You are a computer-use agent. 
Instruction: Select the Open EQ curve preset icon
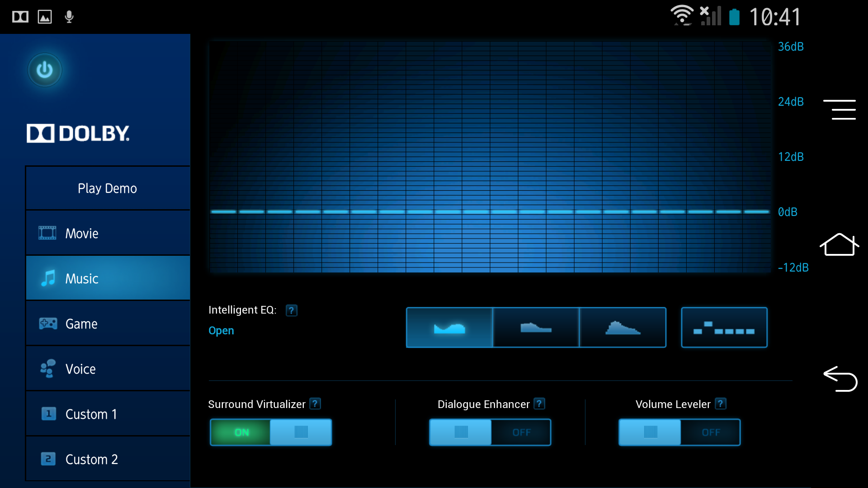coord(449,328)
